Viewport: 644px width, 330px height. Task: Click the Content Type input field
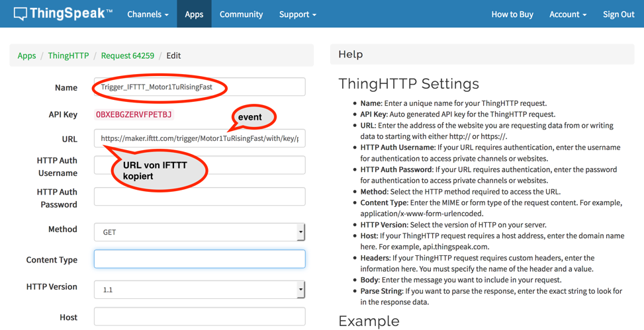[x=199, y=259]
